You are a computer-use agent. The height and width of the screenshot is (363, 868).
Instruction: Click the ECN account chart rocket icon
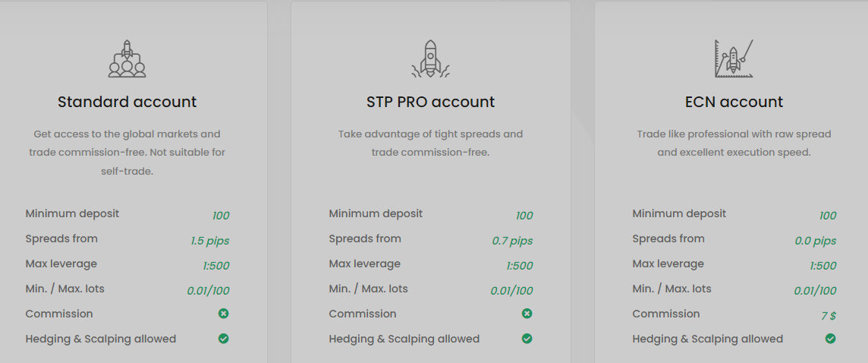pos(734,58)
